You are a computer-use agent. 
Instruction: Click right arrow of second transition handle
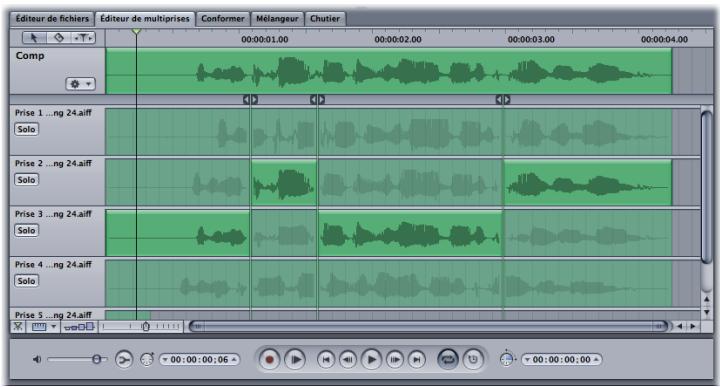[x=321, y=100]
